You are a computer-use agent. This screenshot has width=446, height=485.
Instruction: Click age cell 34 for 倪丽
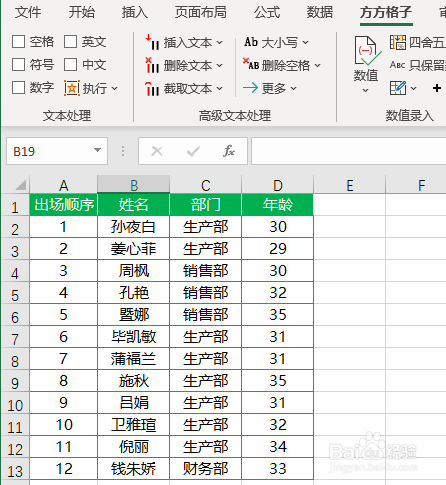coord(277,447)
